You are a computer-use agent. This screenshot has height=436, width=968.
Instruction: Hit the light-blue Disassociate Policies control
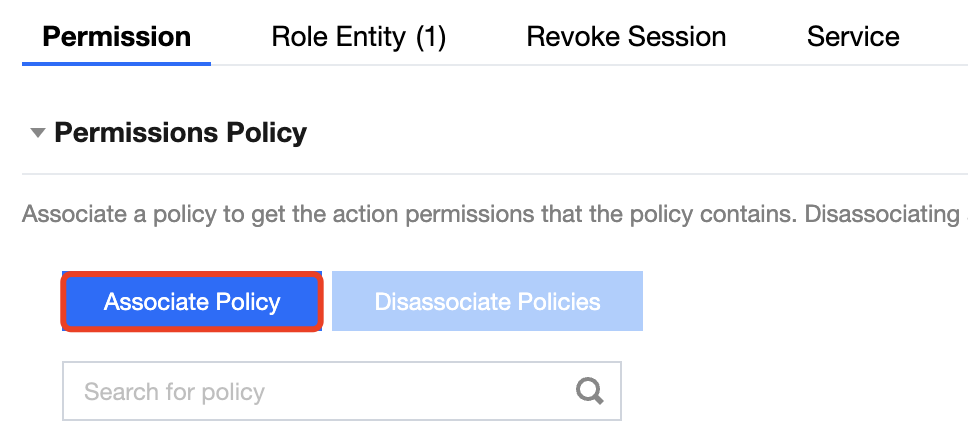(x=487, y=301)
